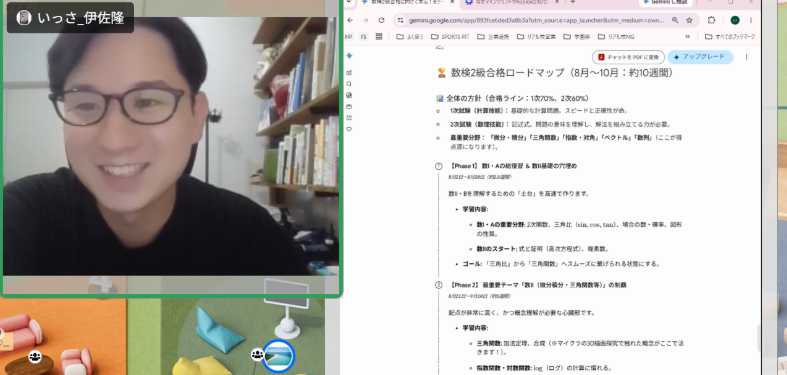787x375 pixels.
Task: Click the いっさ_伊佐隆 name badge
Action: click(70, 18)
